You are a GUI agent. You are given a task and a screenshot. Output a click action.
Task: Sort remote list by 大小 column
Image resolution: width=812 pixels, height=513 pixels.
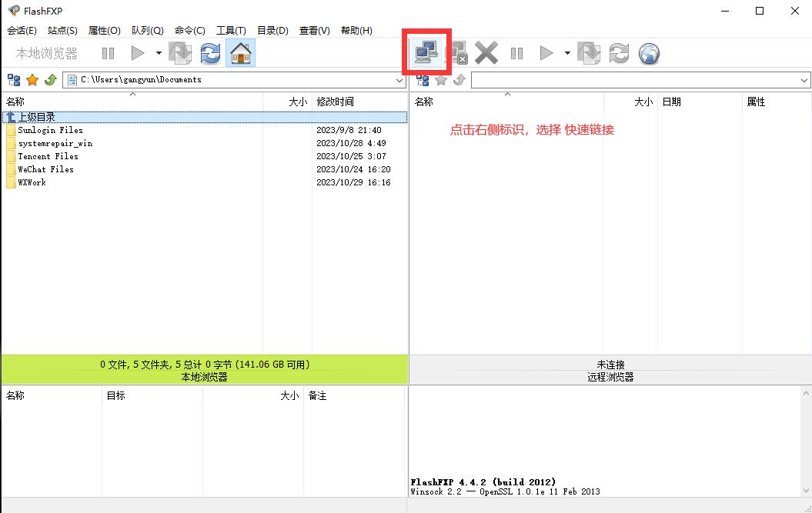[630, 102]
